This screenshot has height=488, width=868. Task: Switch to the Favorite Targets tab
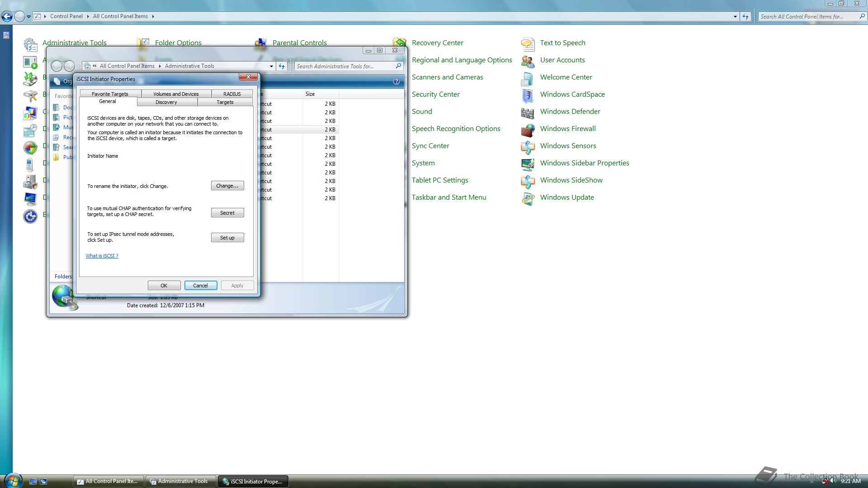pos(110,94)
